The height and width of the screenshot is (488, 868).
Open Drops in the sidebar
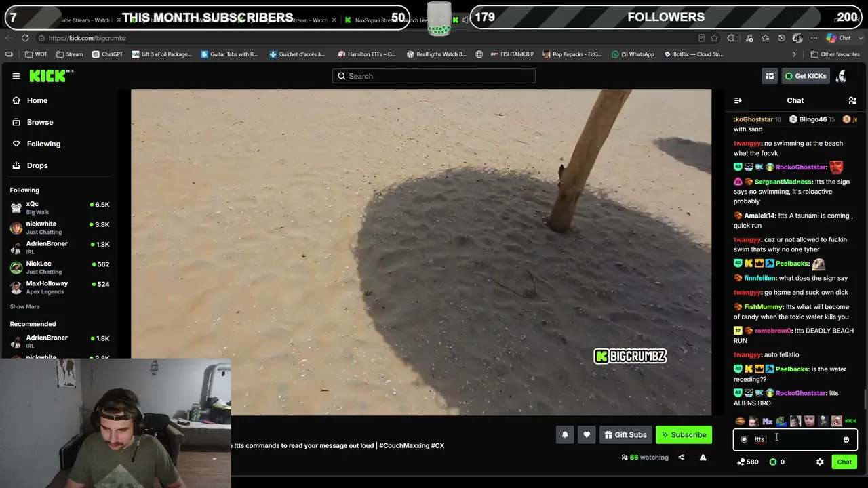pyautogui.click(x=37, y=165)
